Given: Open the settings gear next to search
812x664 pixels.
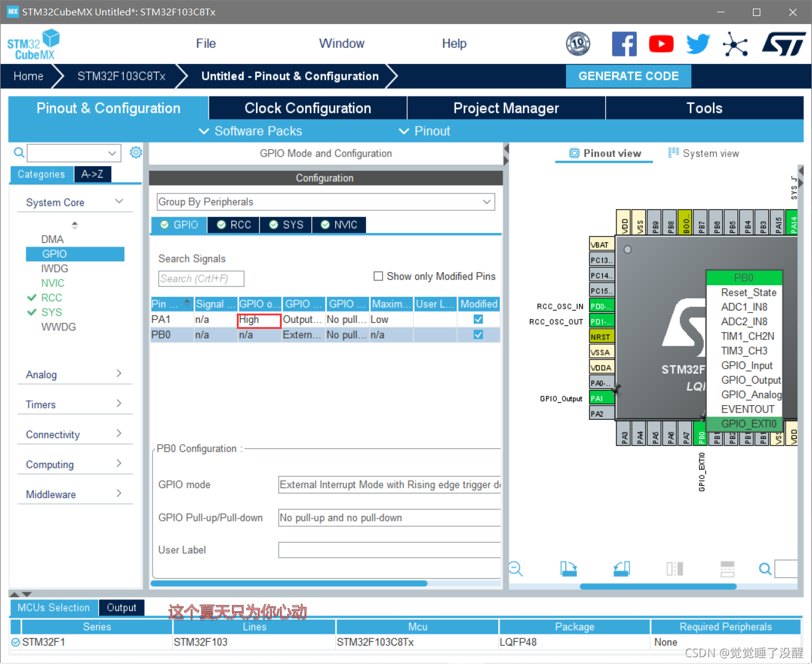Looking at the screenshot, I should [136, 152].
